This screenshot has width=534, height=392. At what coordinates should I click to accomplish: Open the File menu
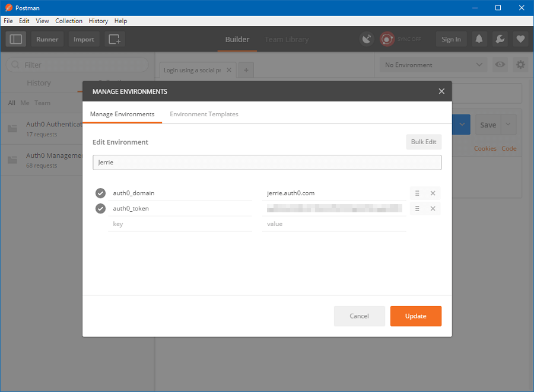point(8,21)
